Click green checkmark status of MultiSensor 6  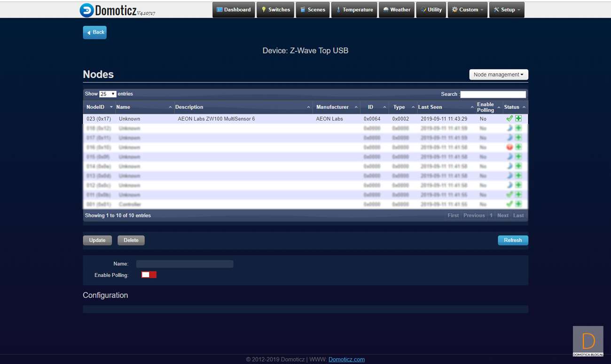[x=509, y=119]
